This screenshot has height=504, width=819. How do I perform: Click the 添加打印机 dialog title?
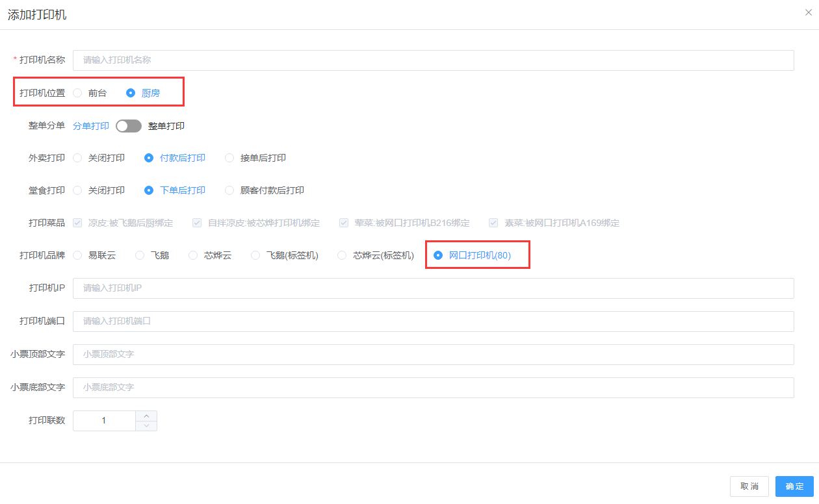[x=37, y=14]
